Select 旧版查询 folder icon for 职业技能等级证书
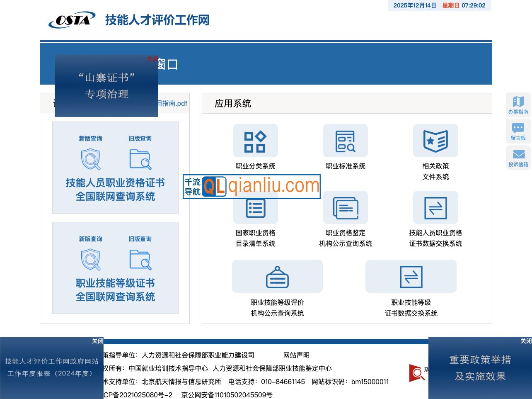 (x=140, y=259)
